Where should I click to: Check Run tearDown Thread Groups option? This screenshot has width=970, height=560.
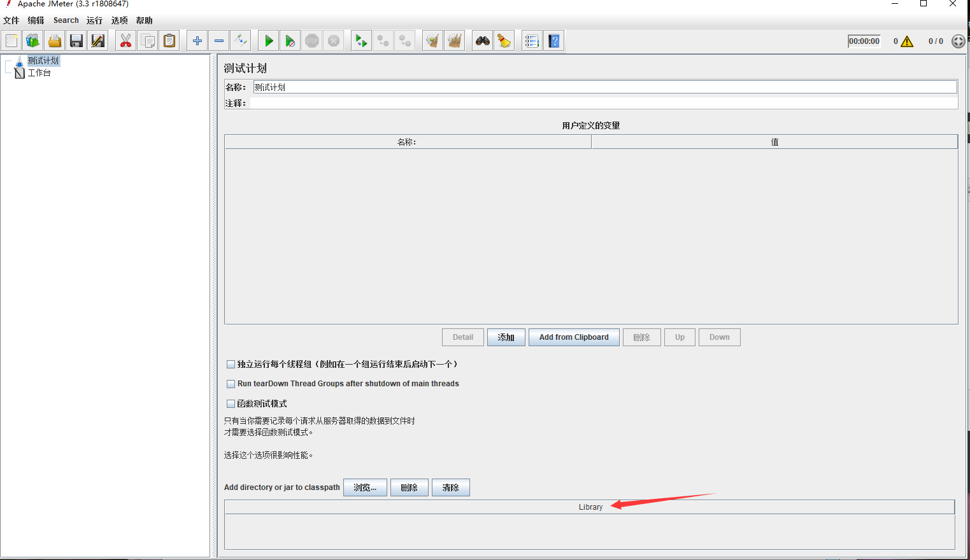pyautogui.click(x=231, y=384)
